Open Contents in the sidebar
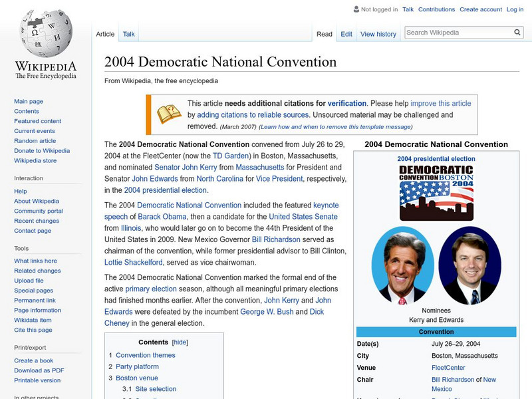Image resolution: width=532 pixels, height=399 pixels. coord(27,111)
